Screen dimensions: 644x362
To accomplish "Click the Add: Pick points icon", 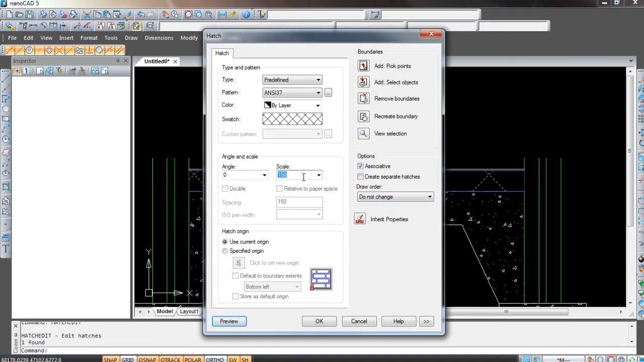I will [x=363, y=66].
